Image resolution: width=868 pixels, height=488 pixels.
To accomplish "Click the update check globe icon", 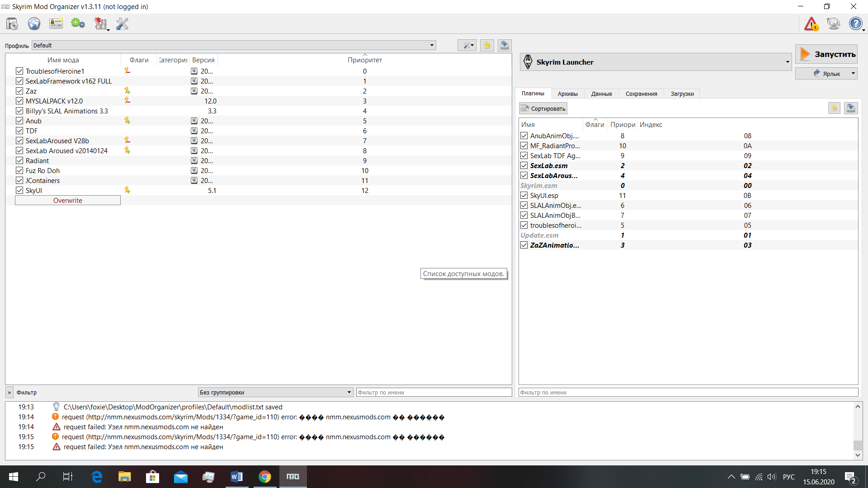I will (x=833, y=23).
